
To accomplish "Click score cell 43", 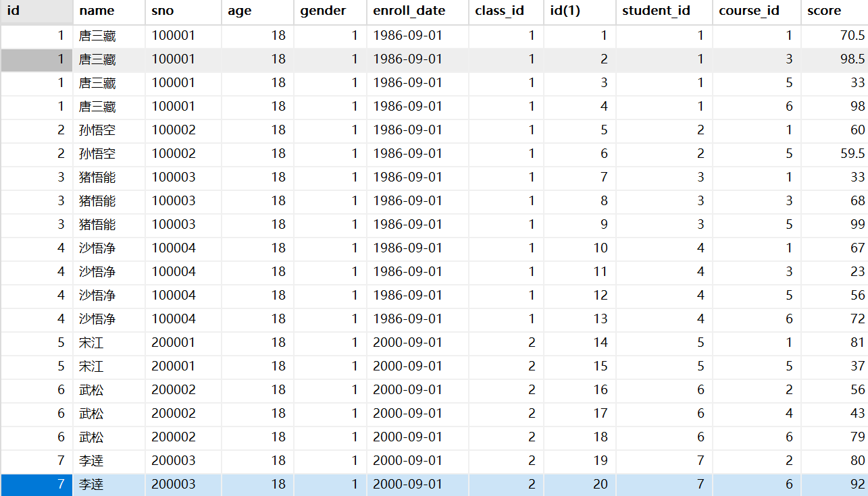I will pyautogui.click(x=834, y=414).
